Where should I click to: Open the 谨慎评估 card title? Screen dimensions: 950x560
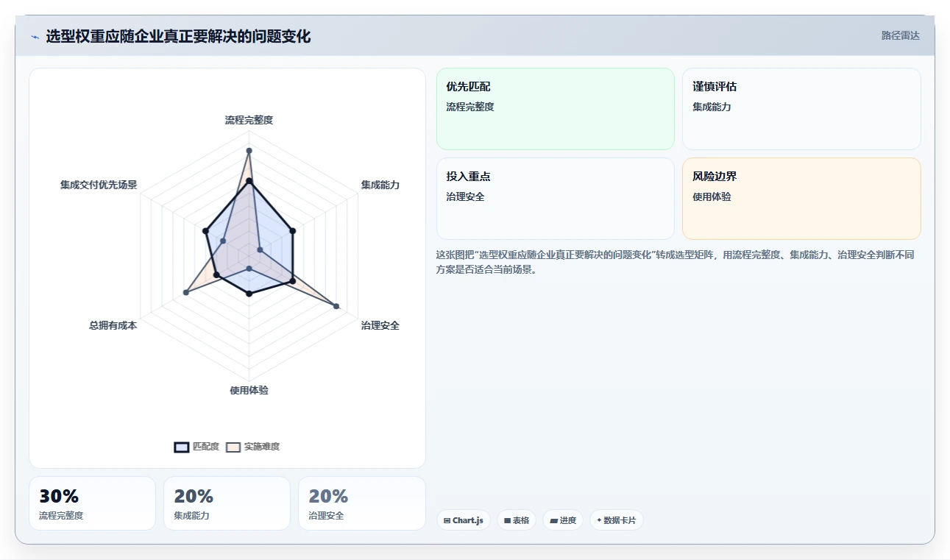pos(715,87)
